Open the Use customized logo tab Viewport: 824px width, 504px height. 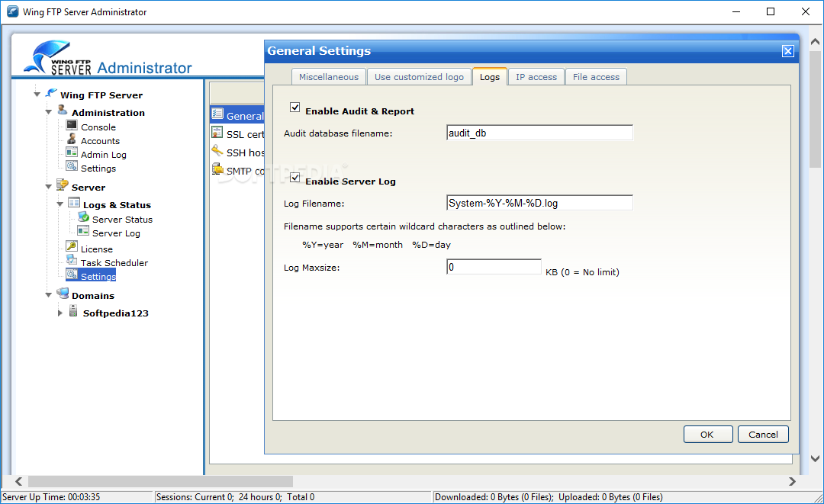click(419, 77)
